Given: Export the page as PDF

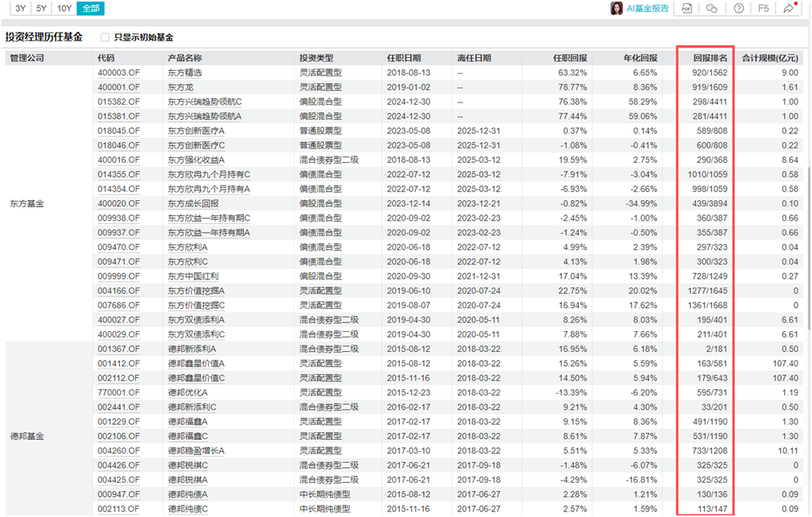Looking at the screenshot, I should pyautogui.click(x=687, y=8).
